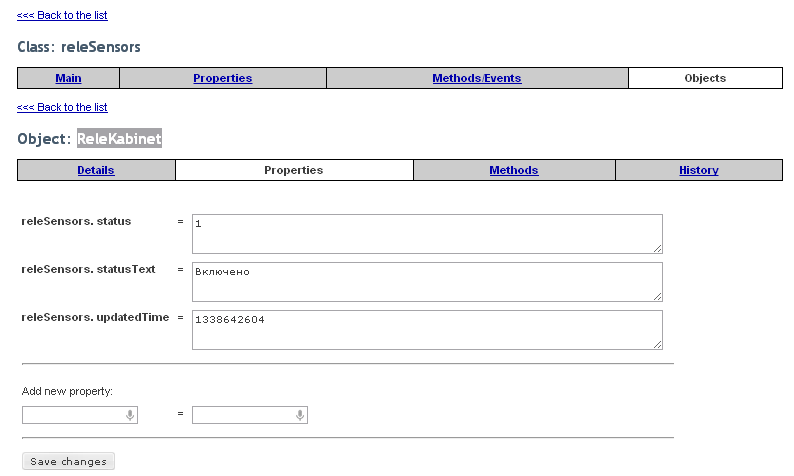The height and width of the screenshot is (476, 794).
Task: Grab resize handle of updatedTime textarea
Action: (x=657, y=344)
